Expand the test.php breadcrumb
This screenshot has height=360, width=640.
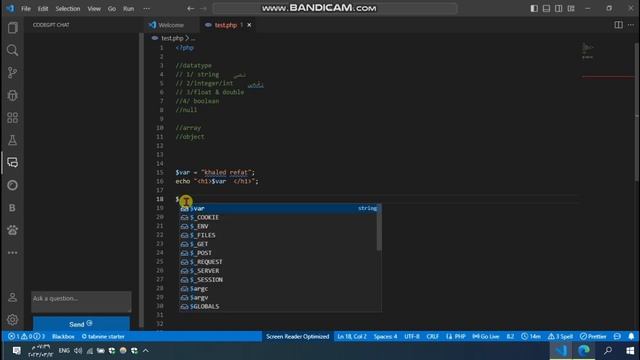(x=172, y=38)
